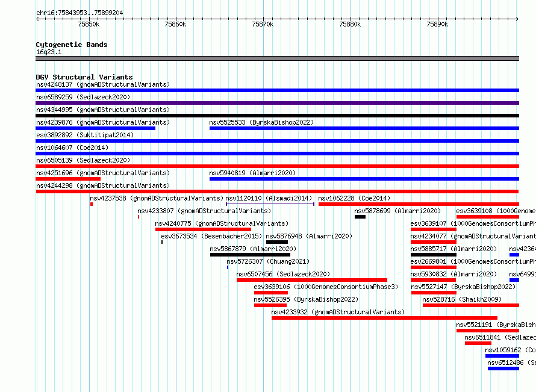Click nsv5527147 ByrskaBishop2022 label
The image size is (536, 392).
click(463, 287)
